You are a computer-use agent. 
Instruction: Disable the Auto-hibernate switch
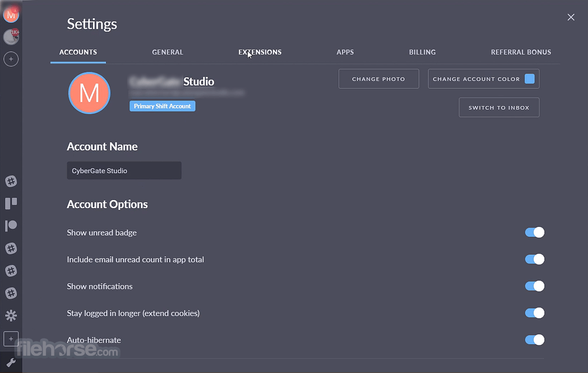pos(535,340)
